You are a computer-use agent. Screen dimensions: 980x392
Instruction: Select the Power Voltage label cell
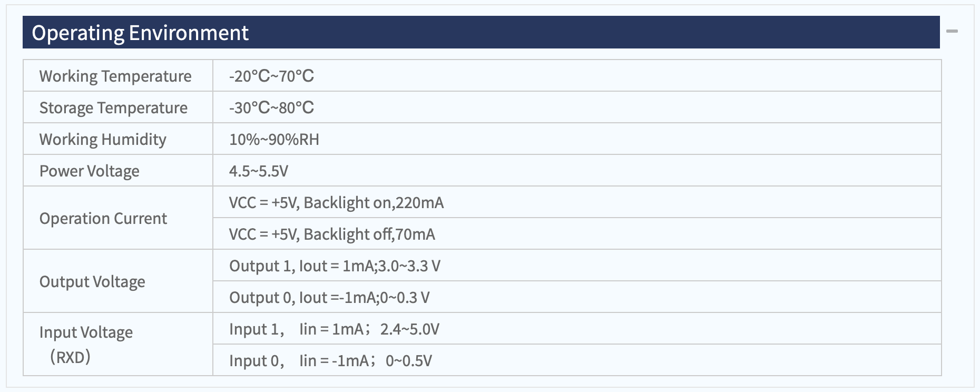[118, 170]
